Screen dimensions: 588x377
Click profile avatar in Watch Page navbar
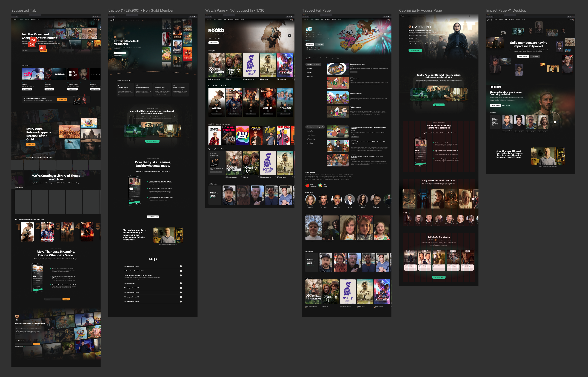point(292,20)
